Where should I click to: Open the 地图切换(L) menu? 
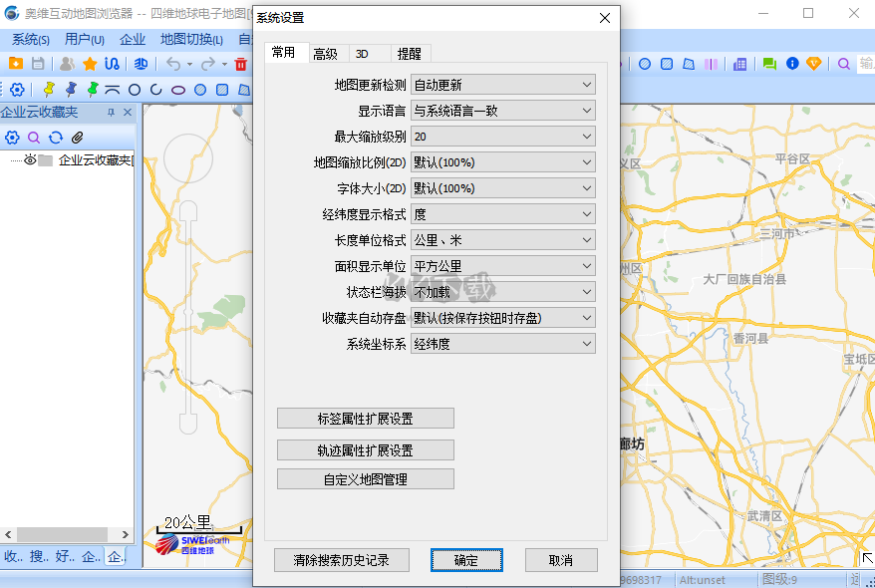point(189,39)
